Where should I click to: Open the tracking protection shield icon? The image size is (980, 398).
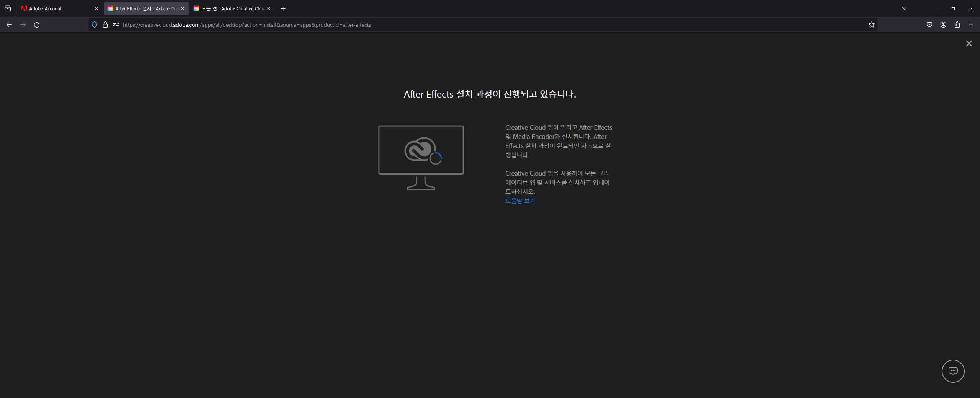pyautogui.click(x=95, y=25)
